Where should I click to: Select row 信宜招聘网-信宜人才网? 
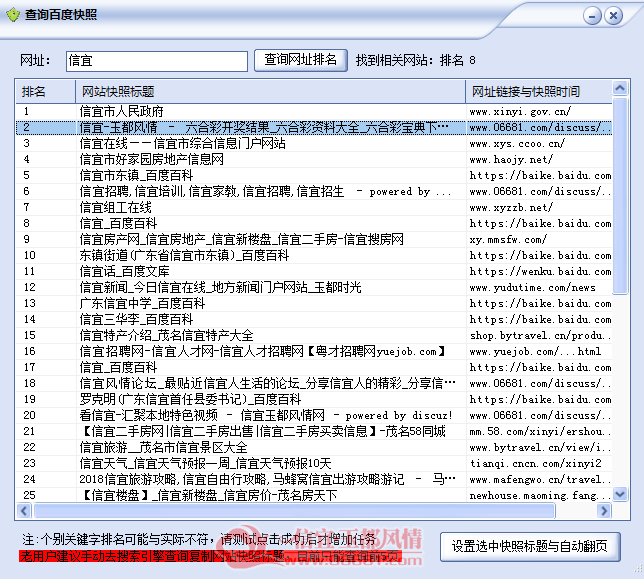point(314,352)
